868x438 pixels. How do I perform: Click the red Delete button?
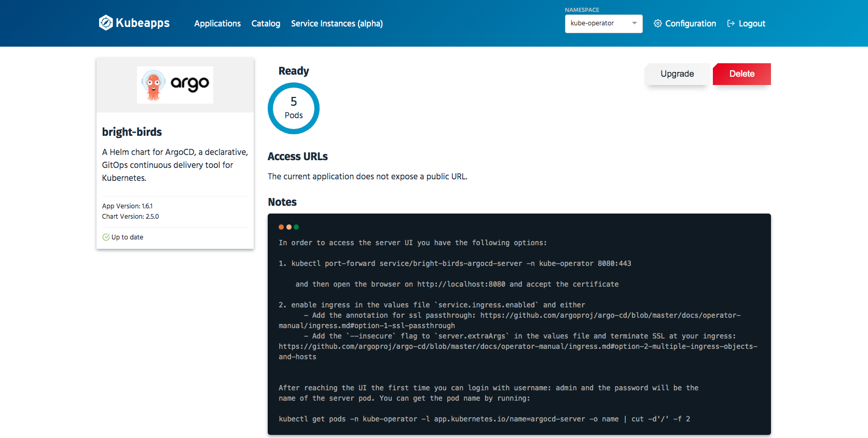click(742, 74)
